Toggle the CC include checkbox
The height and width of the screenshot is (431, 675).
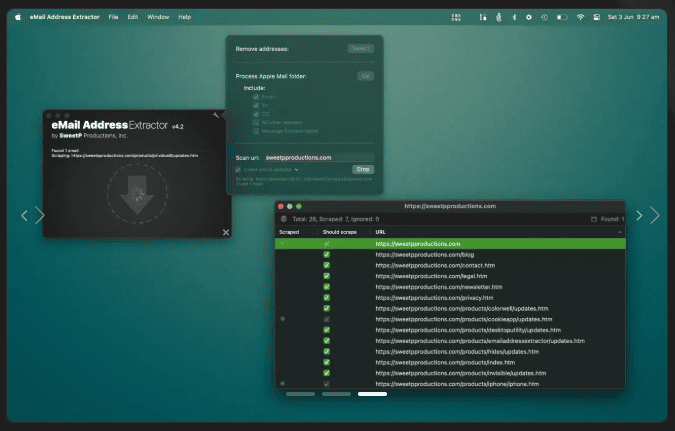tap(256, 114)
